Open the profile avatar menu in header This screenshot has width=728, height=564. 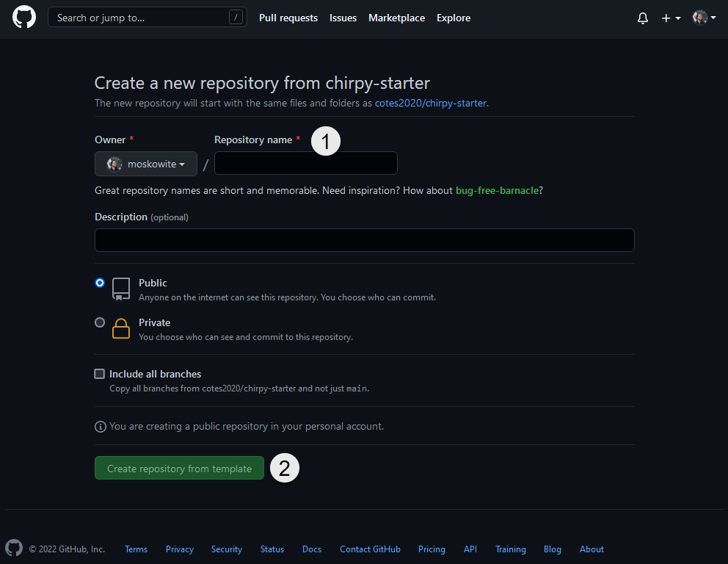[x=704, y=18]
